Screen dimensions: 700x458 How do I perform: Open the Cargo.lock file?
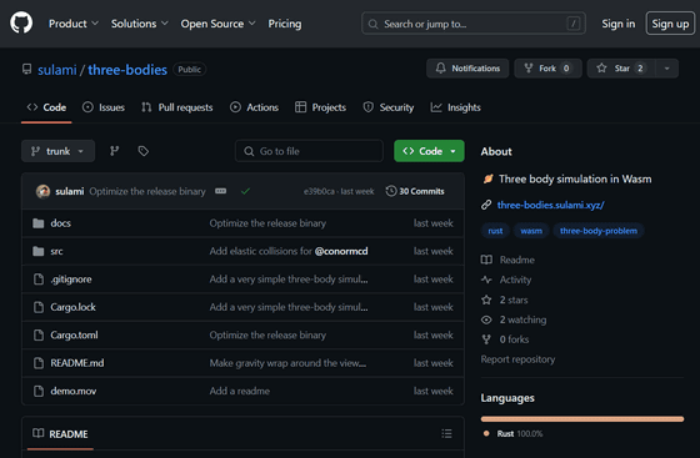(73, 307)
